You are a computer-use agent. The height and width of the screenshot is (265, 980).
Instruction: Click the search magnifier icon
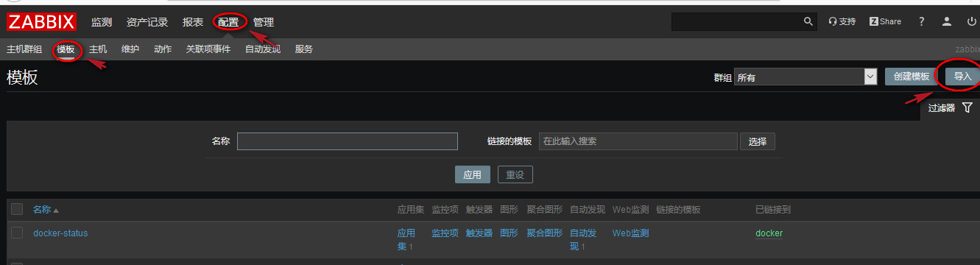pos(808,22)
